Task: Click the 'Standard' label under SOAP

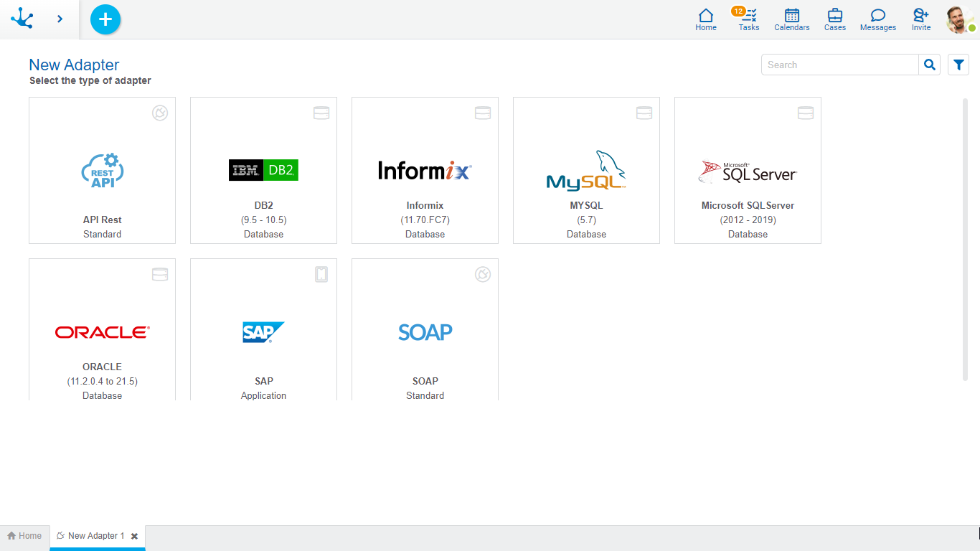Action: point(425,395)
